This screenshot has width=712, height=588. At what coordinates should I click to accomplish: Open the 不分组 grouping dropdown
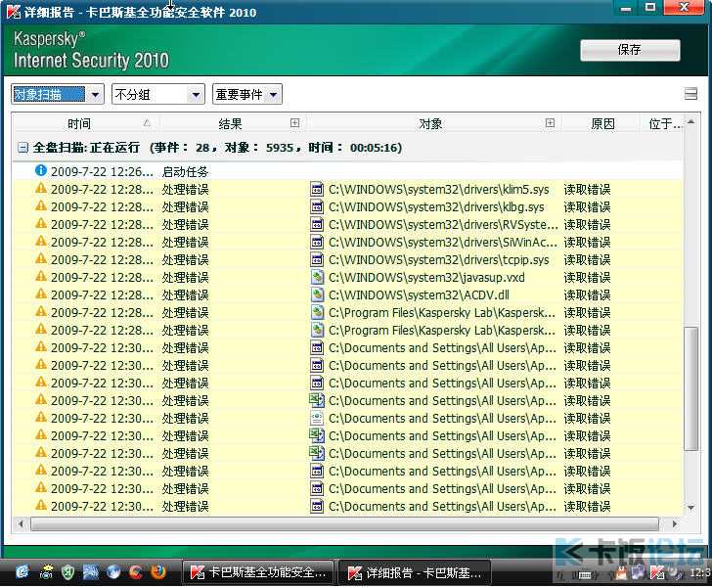158,95
